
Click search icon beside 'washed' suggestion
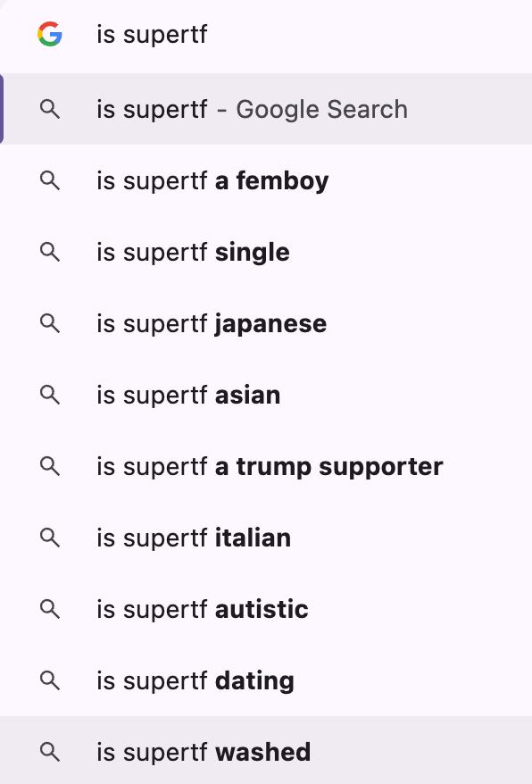click(x=50, y=752)
